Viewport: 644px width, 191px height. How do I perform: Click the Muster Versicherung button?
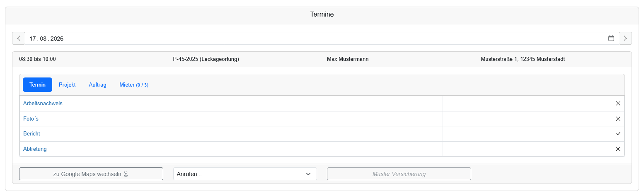pos(399,174)
